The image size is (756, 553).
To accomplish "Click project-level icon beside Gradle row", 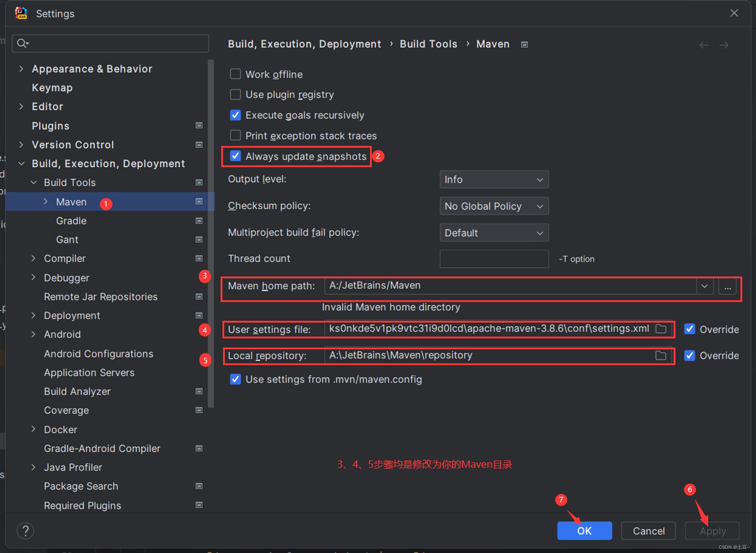I will [x=199, y=221].
